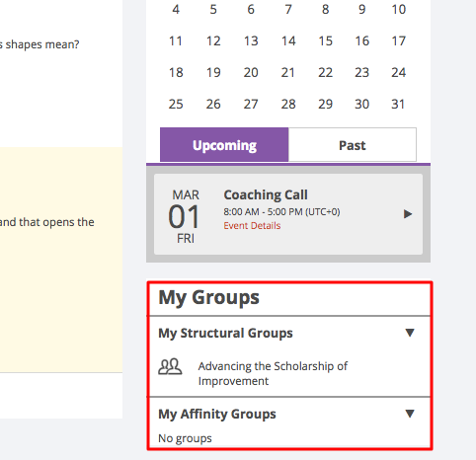Select day 13 in calendar
The height and width of the screenshot is (460, 476).
point(251,40)
